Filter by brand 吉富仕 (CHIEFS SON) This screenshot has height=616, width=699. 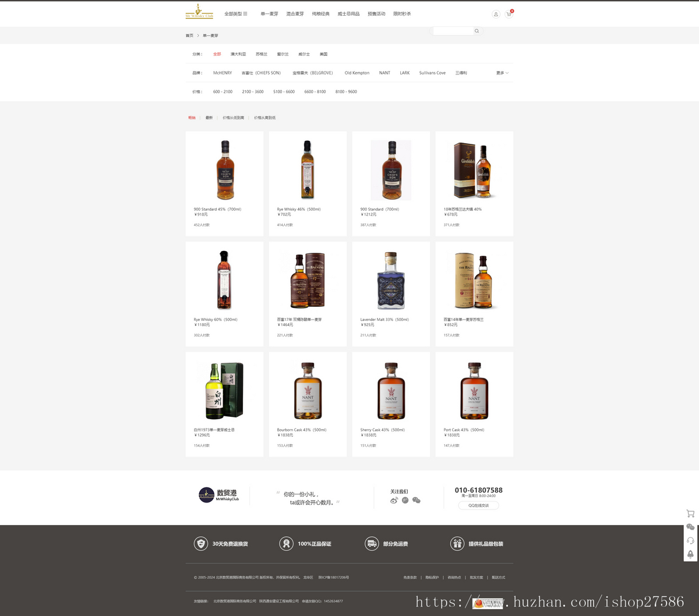(261, 73)
